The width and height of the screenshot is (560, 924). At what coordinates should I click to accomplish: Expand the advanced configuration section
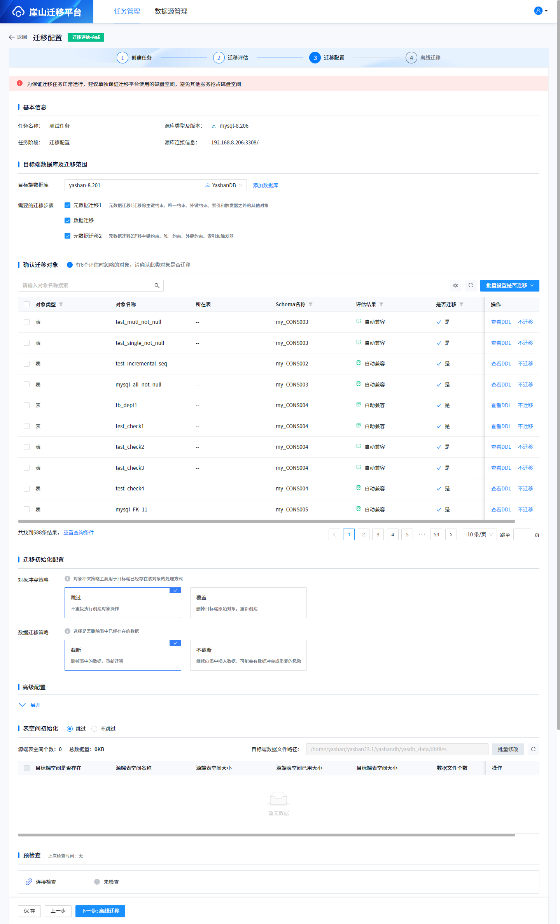pyautogui.click(x=30, y=705)
